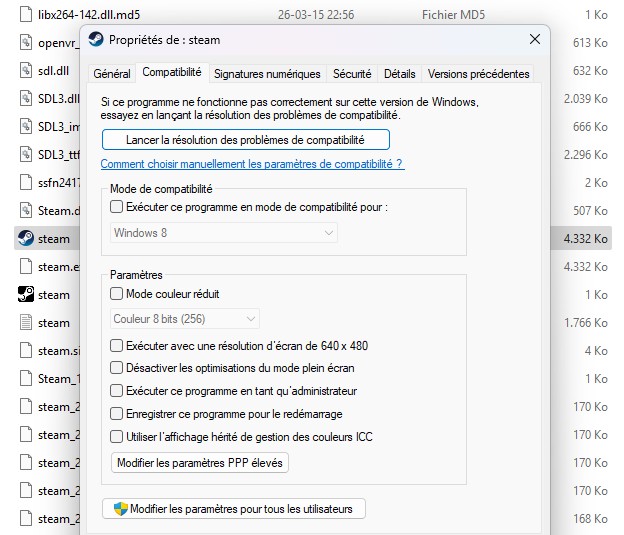The height and width of the screenshot is (535, 624).
Task: Click Modifier les paramètres PPP élevés
Action: click(202, 463)
